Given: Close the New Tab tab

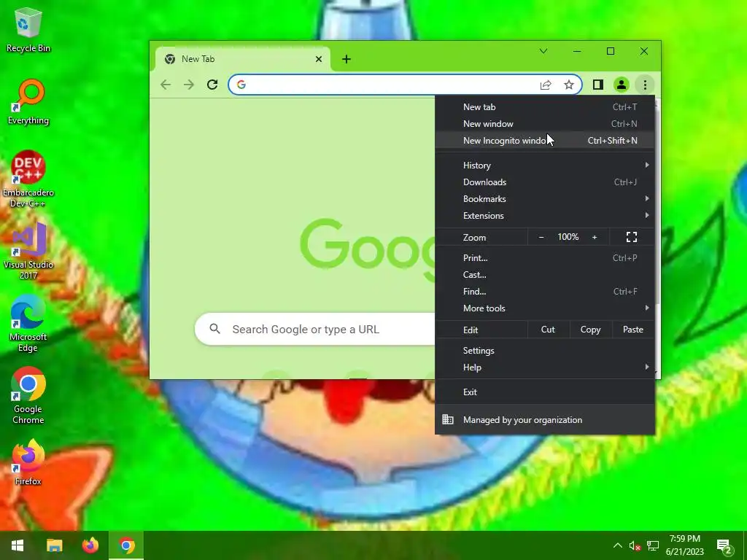Looking at the screenshot, I should click(319, 59).
